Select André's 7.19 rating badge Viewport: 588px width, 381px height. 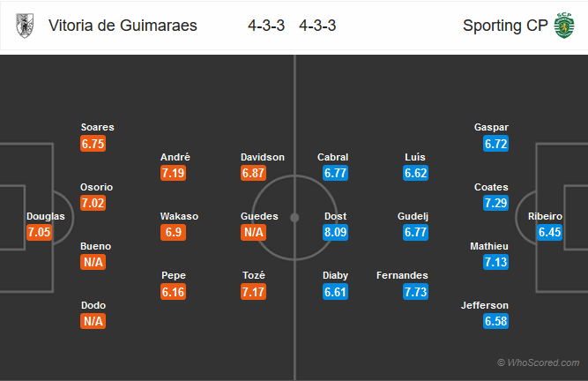pos(174,173)
